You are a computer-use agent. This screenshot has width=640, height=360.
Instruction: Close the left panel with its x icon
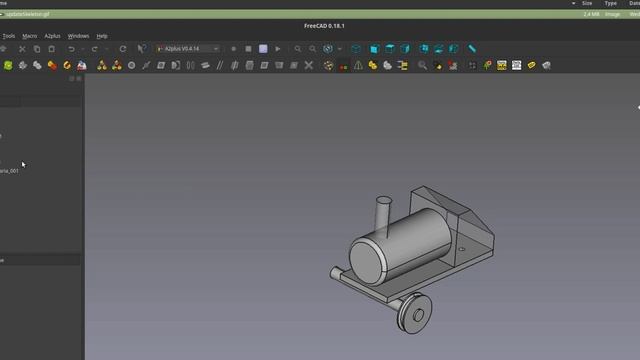tap(79, 78)
